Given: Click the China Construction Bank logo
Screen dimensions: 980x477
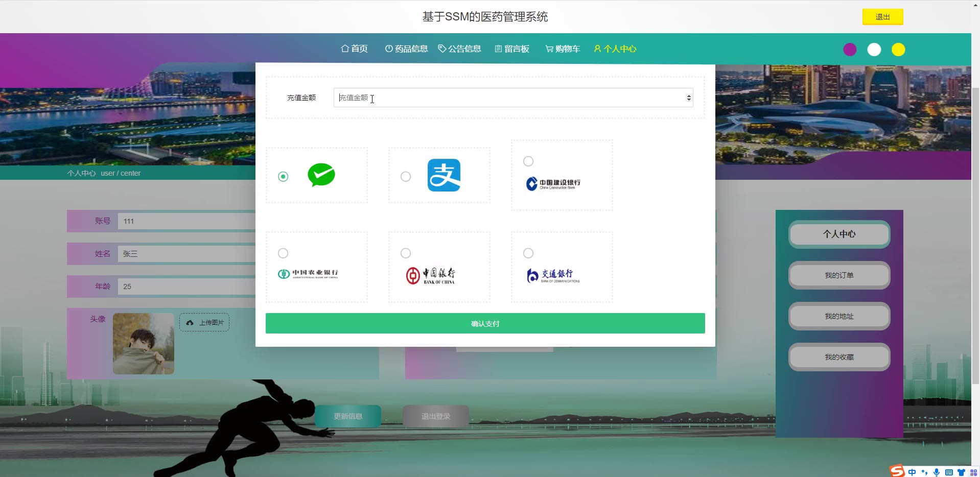Looking at the screenshot, I should 553,184.
